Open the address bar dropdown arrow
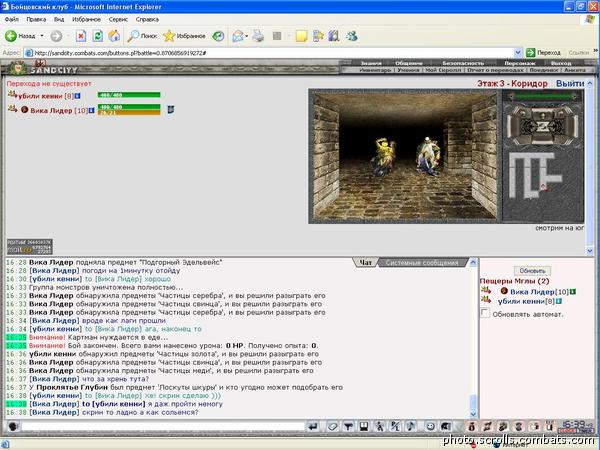600x450 pixels. pyautogui.click(x=518, y=52)
